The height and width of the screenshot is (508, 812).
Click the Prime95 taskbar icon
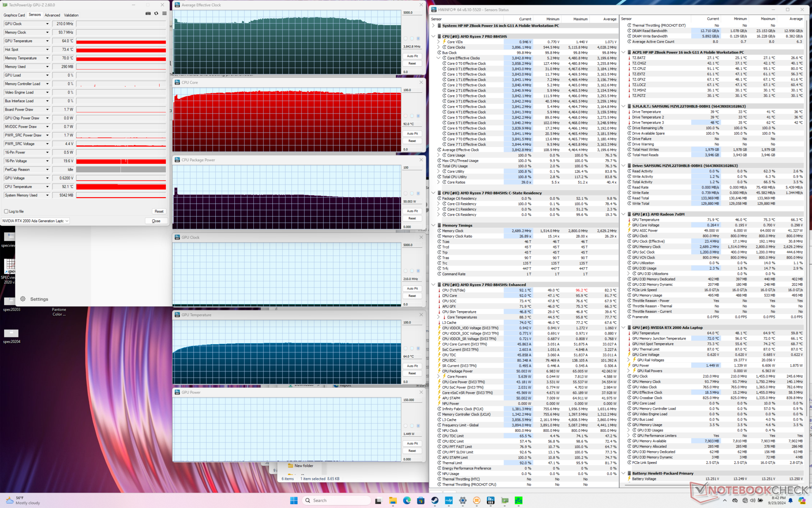(518, 500)
